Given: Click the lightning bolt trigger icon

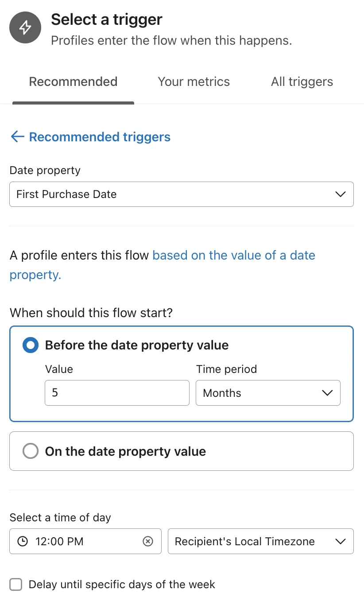Looking at the screenshot, I should (x=25, y=27).
